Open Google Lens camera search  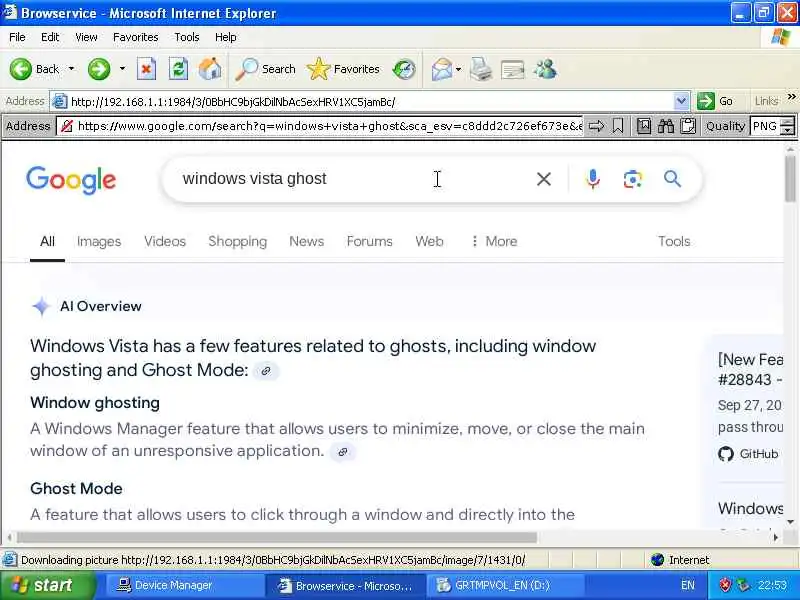click(632, 179)
